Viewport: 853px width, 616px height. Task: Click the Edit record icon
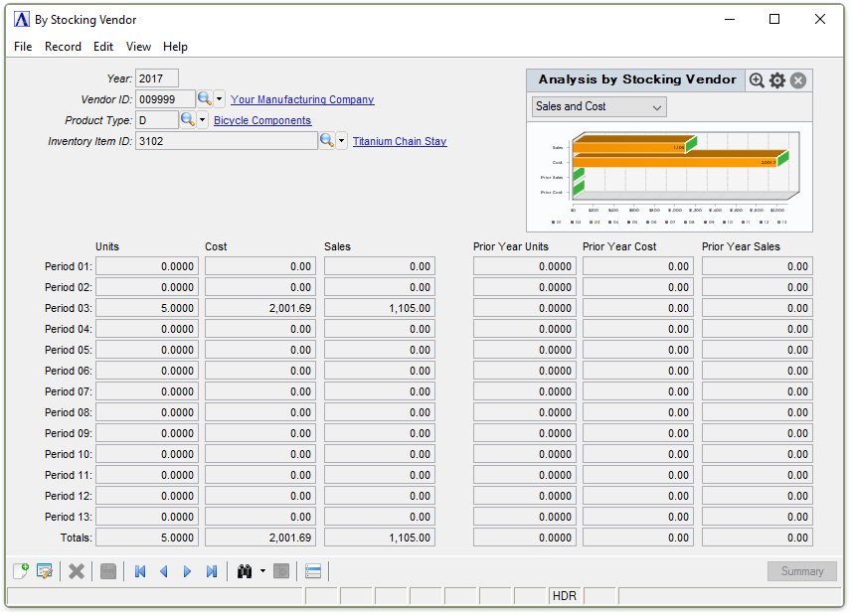44,571
